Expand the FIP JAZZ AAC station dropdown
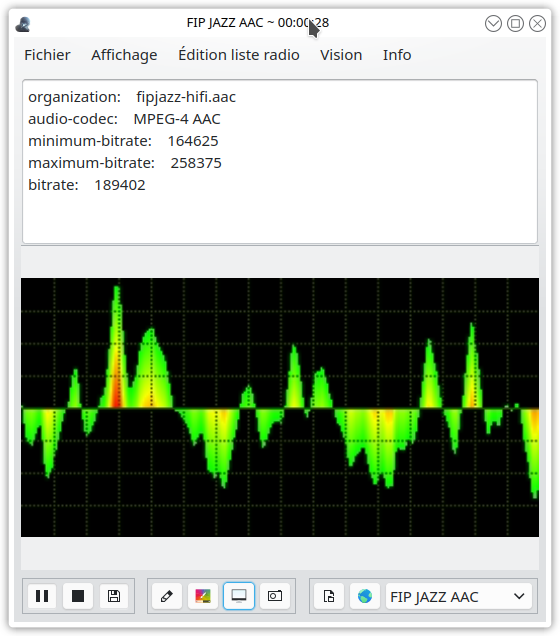 tap(459, 596)
